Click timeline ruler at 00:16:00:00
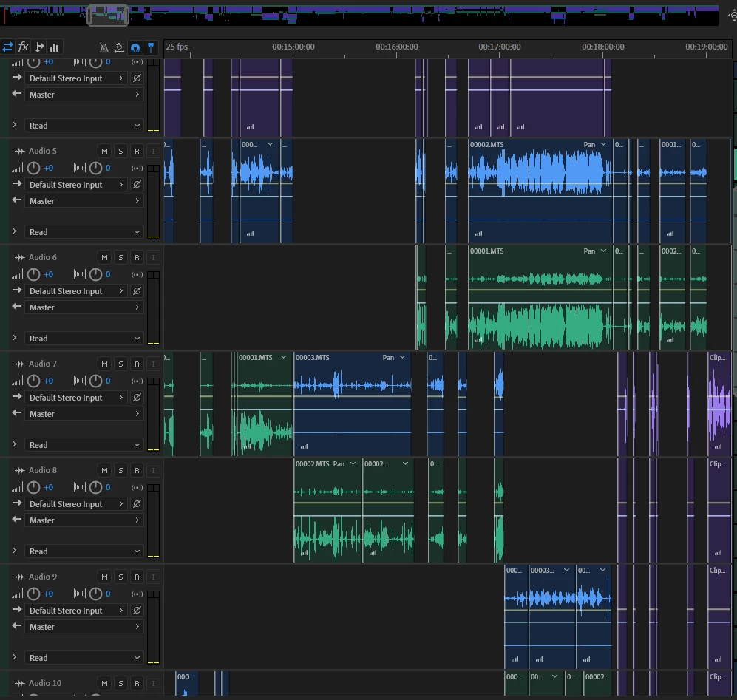 pos(397,47)
